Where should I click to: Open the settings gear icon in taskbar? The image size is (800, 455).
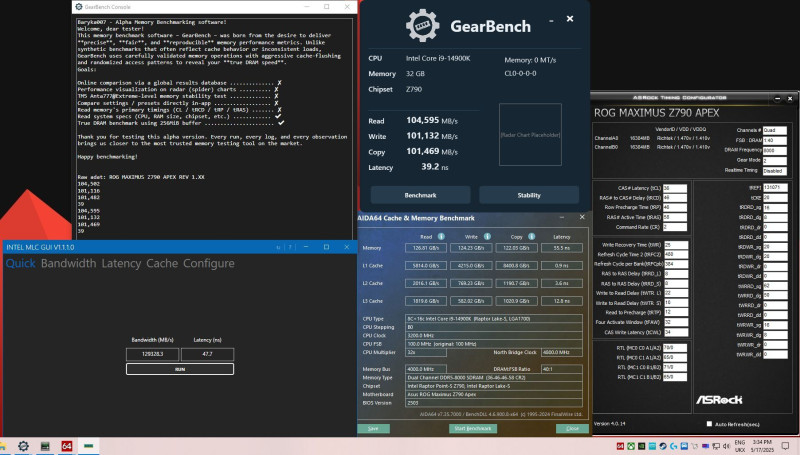pyautogui.click(x=23, y=446)
